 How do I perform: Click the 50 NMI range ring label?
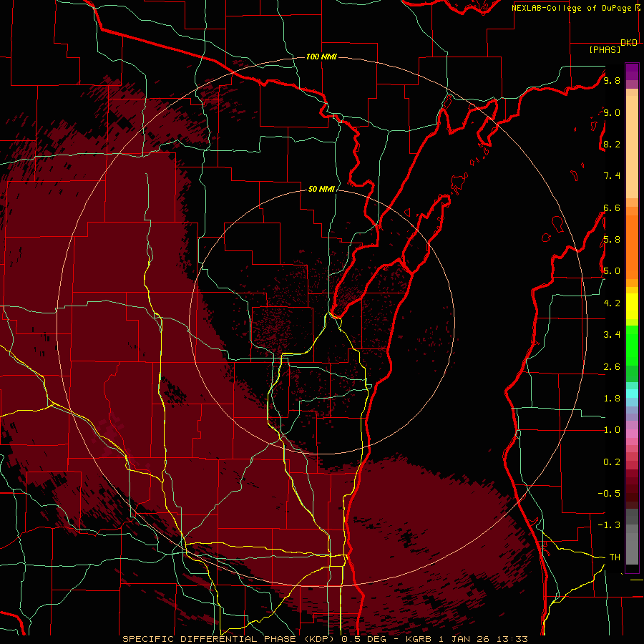click(321, 189)
